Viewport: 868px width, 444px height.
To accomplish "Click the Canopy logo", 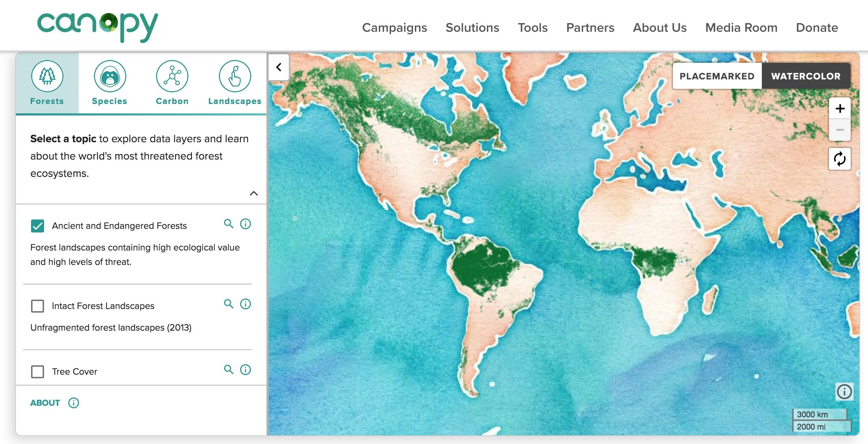I will tap(97, 27).
